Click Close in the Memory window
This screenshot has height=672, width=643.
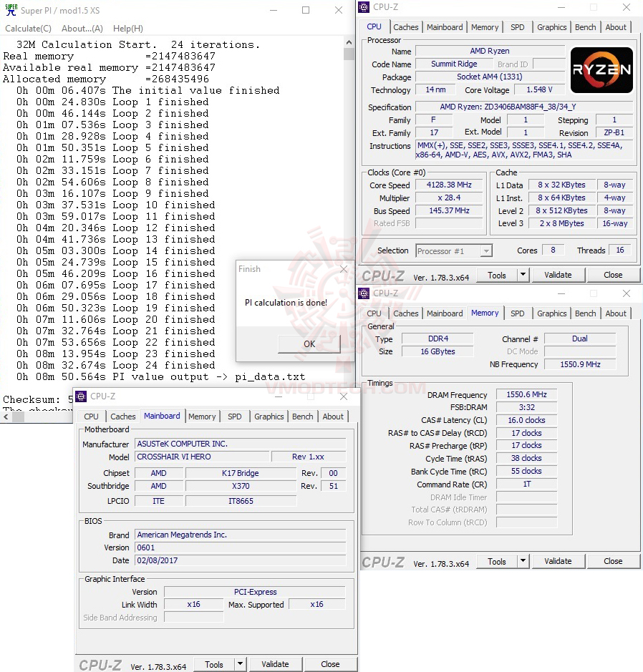613,560
